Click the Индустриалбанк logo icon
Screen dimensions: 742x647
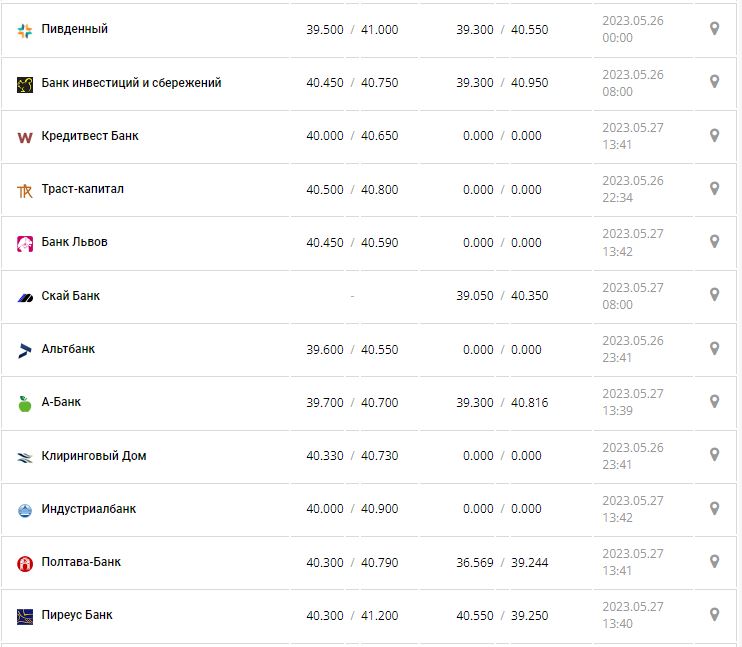click(25, 510)
